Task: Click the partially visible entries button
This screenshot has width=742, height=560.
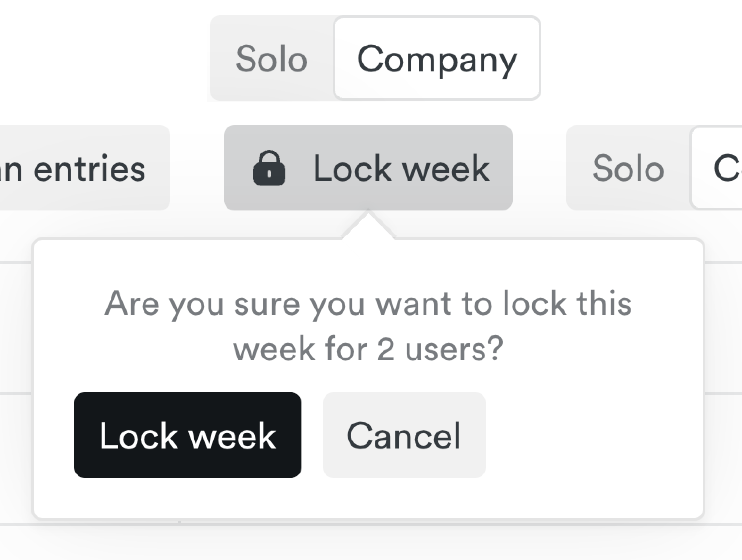Action: pyautogui.click(x=84, y=168)
